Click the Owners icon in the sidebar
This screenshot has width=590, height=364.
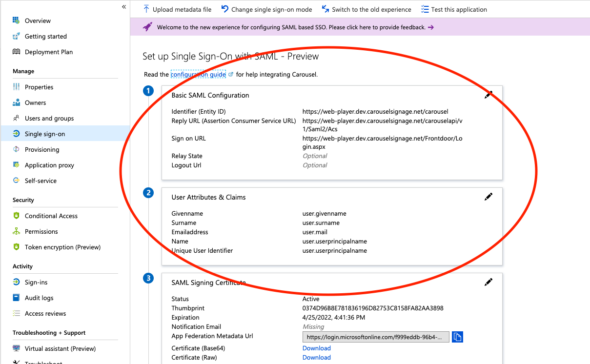(16, 103)
